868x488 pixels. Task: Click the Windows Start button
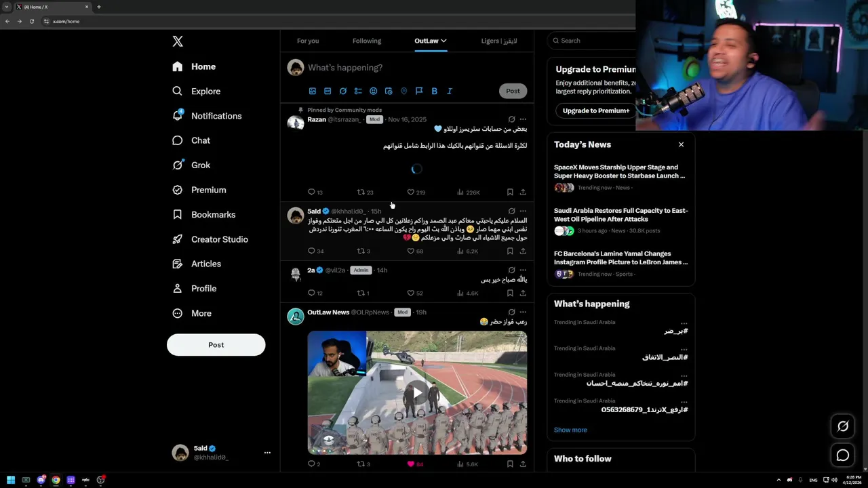tap(11, 480)
